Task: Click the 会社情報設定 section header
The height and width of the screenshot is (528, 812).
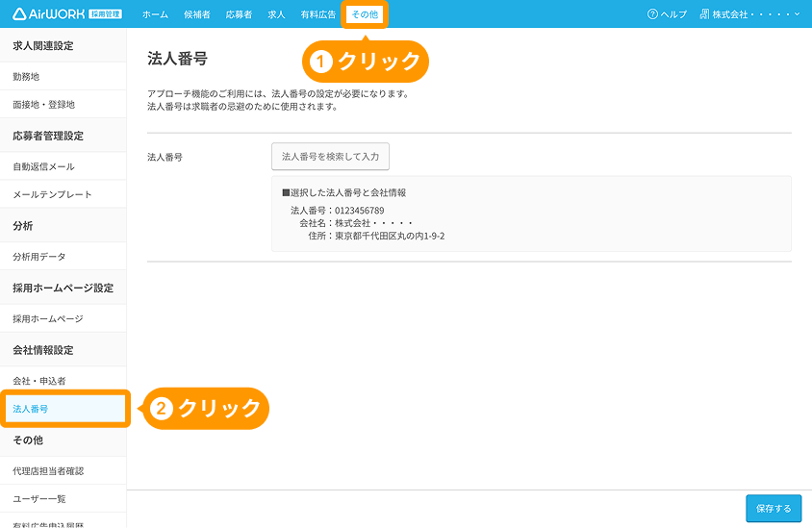Action: coord(43,350)
